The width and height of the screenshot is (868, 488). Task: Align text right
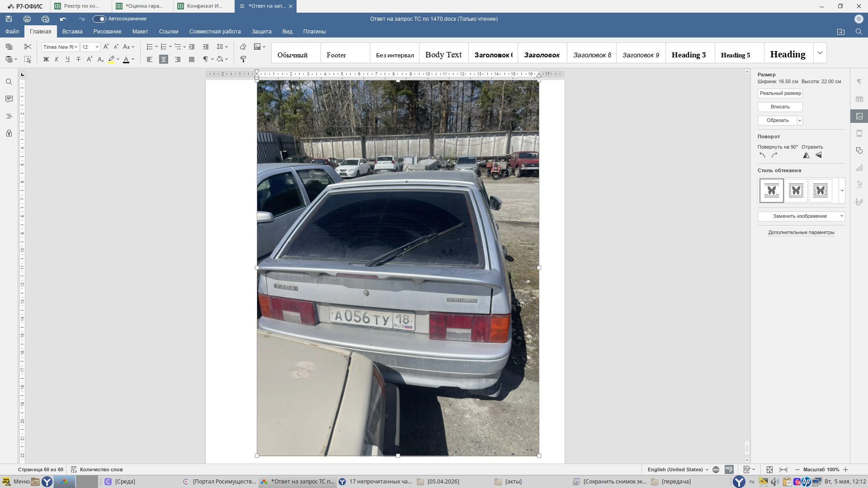(178, 59)
